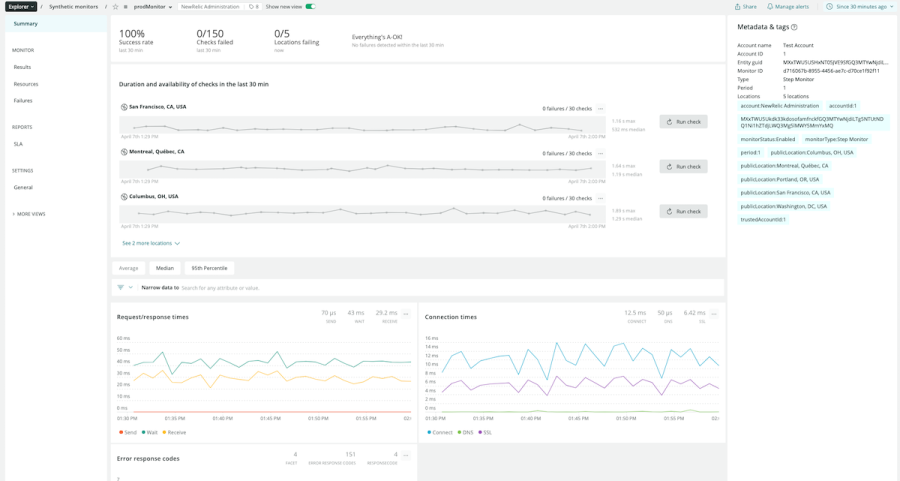The height and width of the screenshot is (481, 900).
Task: Click the Share link
Action: [x=746, y=7]
